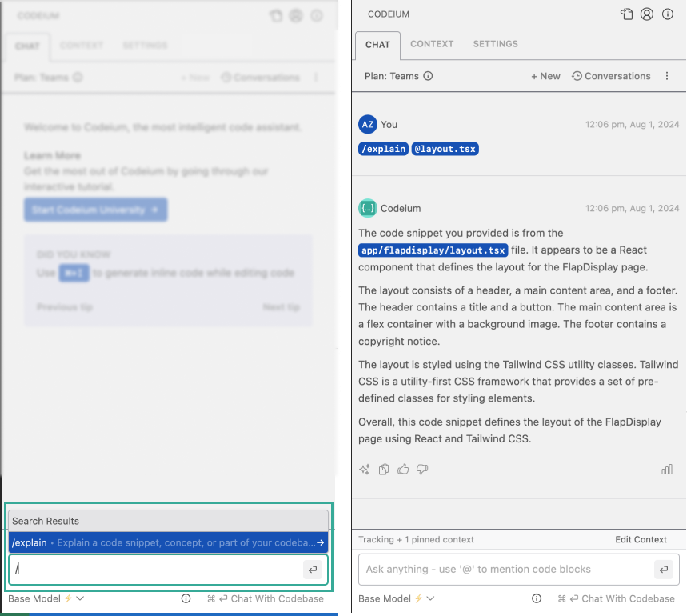Switch to SETTINGS tab in left blurred panel
Image resolution: width=687 pixels, height=616 pixels.
145,45
